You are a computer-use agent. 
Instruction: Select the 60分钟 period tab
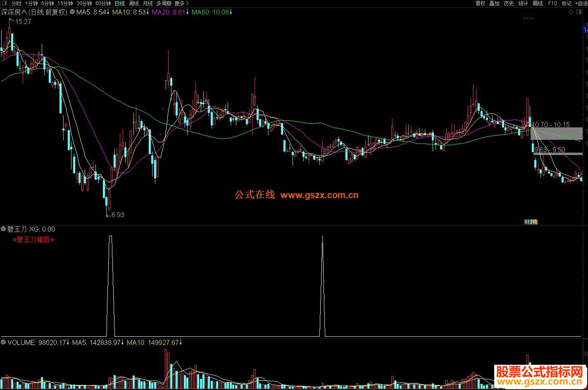coord(103,3)
